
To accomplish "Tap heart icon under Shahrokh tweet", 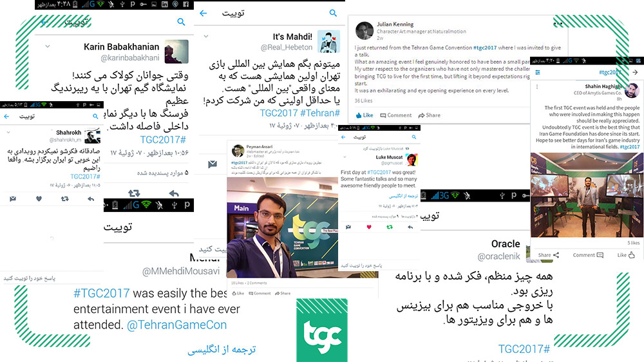I will 39,198.
